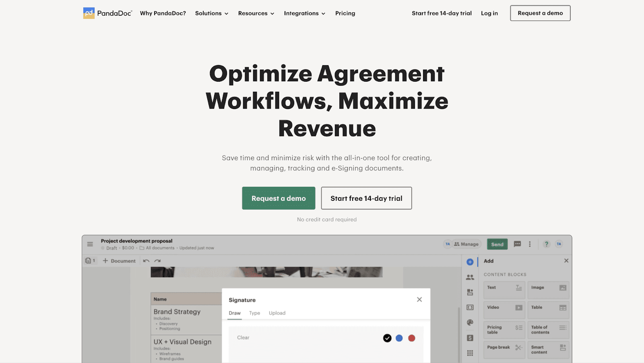Click the undo arrow icon

pos(146,261)
